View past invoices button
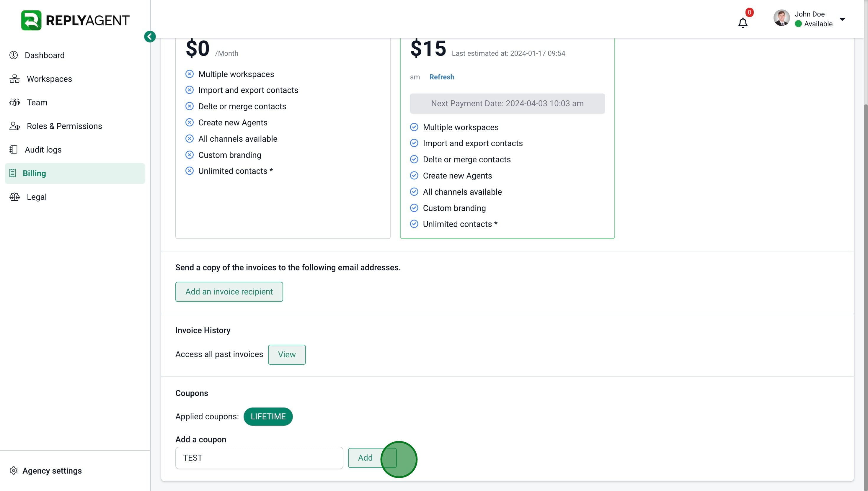The width and height of the screenshot is (868, 491). (x=286, y=354)
